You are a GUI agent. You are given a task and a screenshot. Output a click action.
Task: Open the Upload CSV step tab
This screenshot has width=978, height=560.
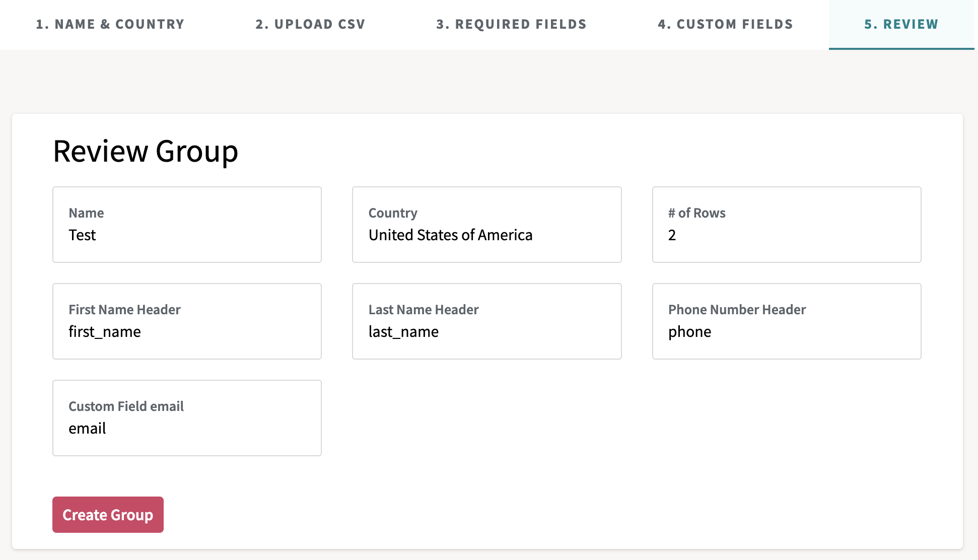[310, 24]
